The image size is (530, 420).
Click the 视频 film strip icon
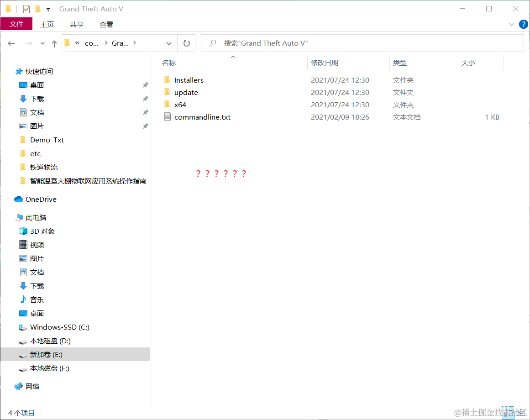pyautogui.click(x=23, y=245)
